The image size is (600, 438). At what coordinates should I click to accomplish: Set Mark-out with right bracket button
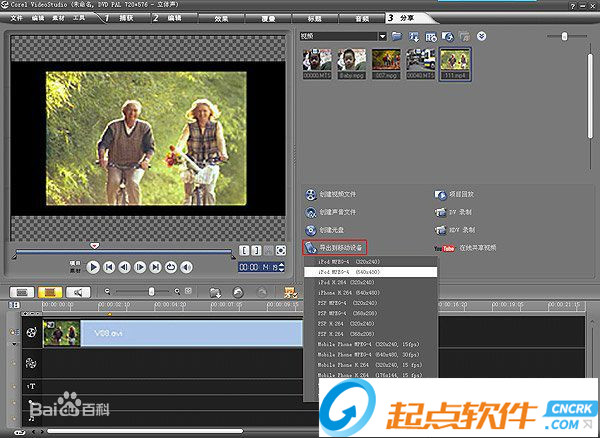256,251
